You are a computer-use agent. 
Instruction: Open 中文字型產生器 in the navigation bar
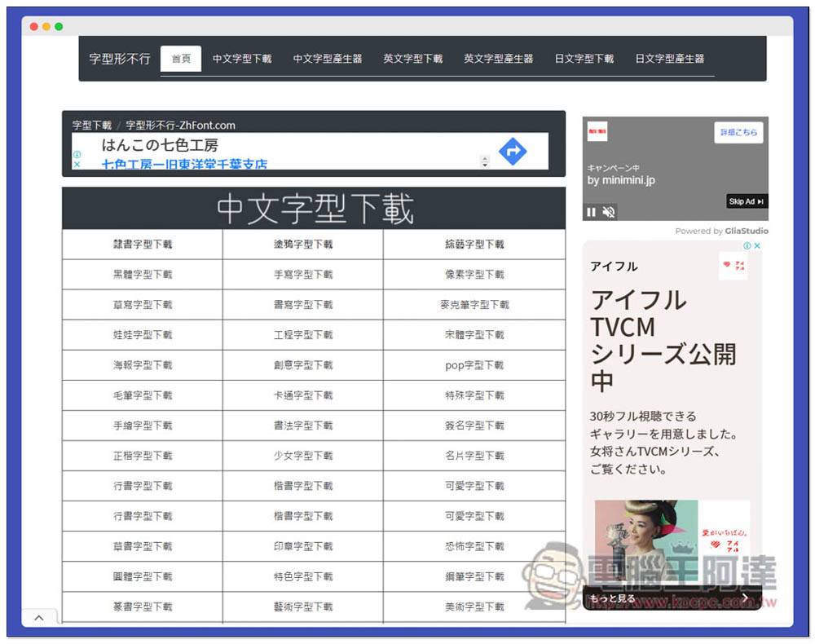[x=328, y=59]
